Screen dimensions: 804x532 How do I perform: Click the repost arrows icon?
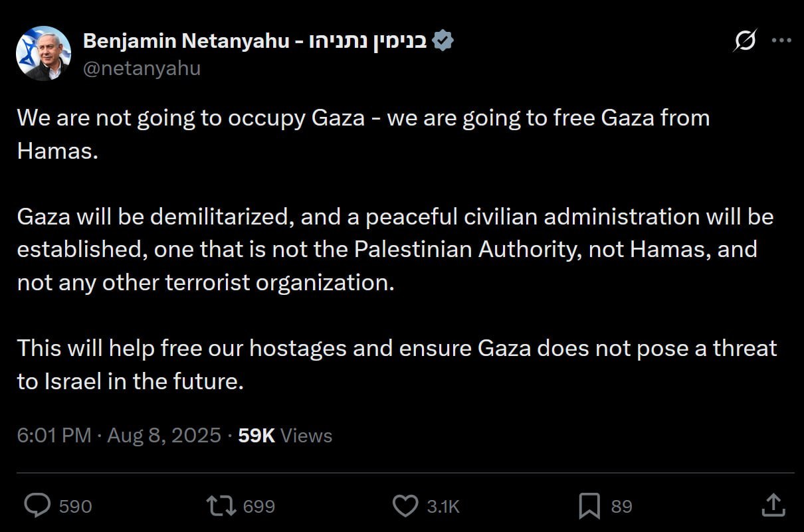(221, 506)
